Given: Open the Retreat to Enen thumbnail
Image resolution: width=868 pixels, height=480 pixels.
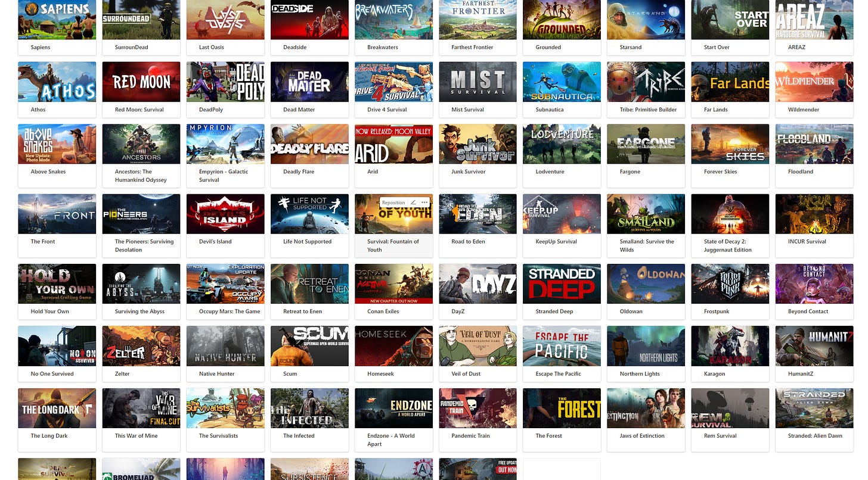Looking at the screenshot, I should (309, 283).
